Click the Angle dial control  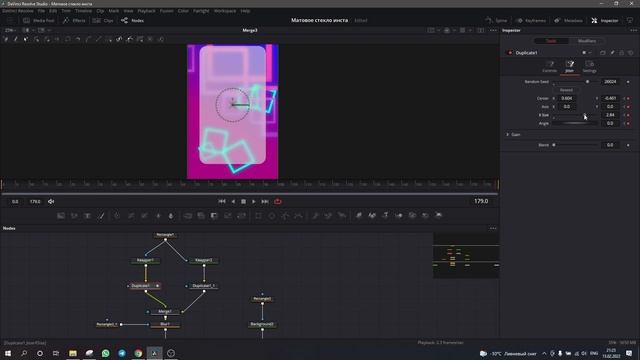point(575,123)
